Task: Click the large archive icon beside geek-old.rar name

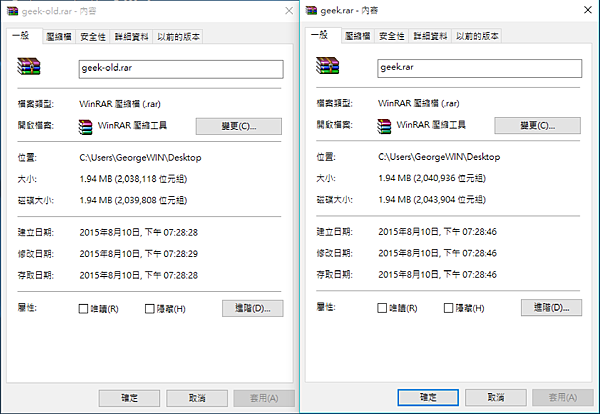Action: click(29, 66)
